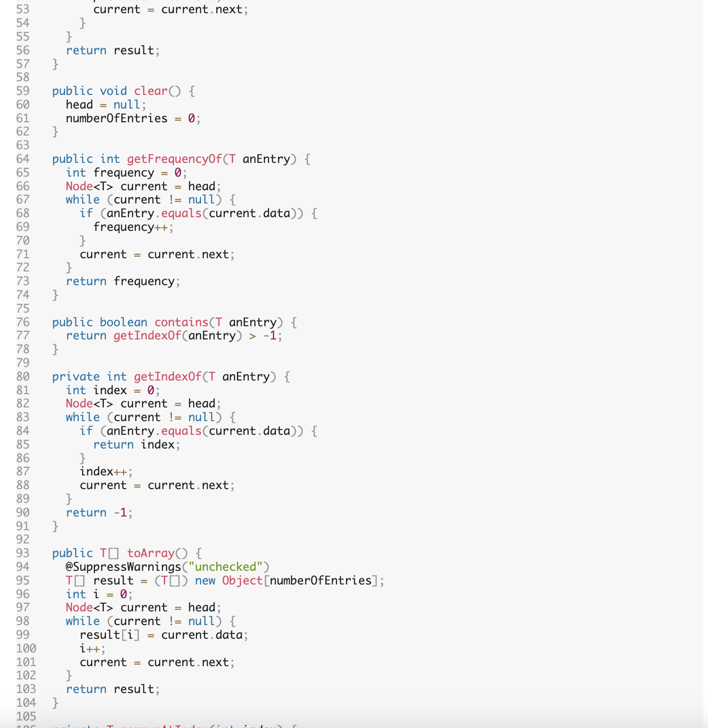
Task: Click 'return index;' statement
Action: point(137,445)
